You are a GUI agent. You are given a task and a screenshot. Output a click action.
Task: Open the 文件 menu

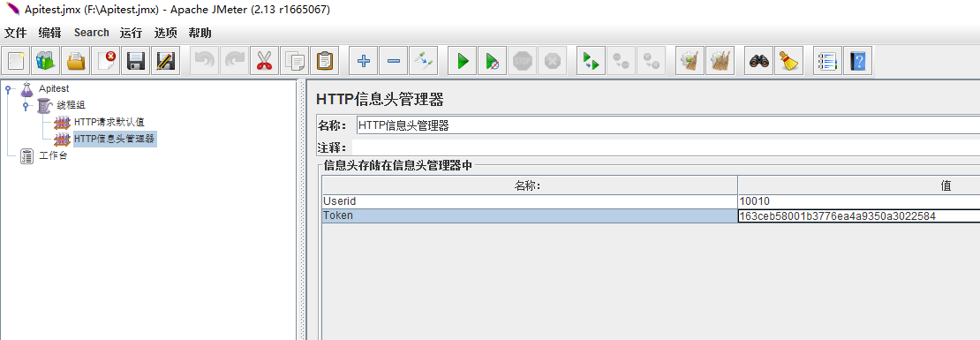(16, 34)
